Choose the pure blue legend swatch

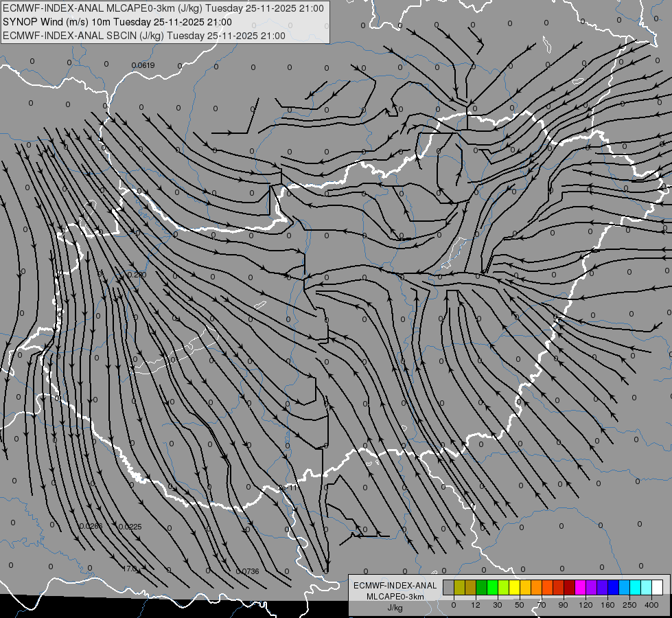[x=613, y=587]
